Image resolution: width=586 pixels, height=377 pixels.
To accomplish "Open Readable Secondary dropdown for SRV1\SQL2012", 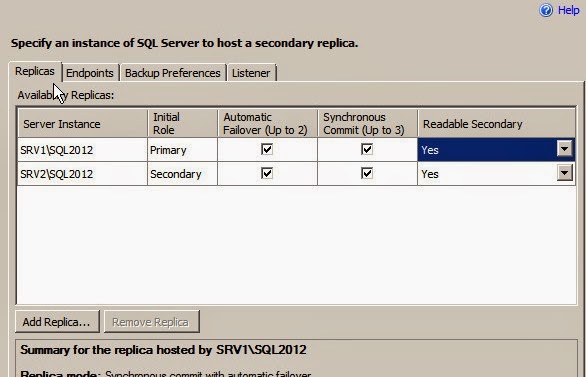I will point(565,149).
